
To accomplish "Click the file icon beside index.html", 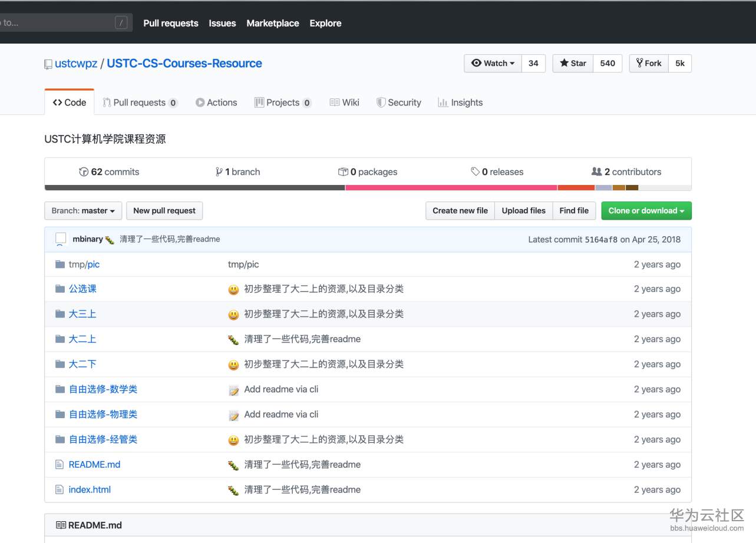I will (x=59, y=489).
